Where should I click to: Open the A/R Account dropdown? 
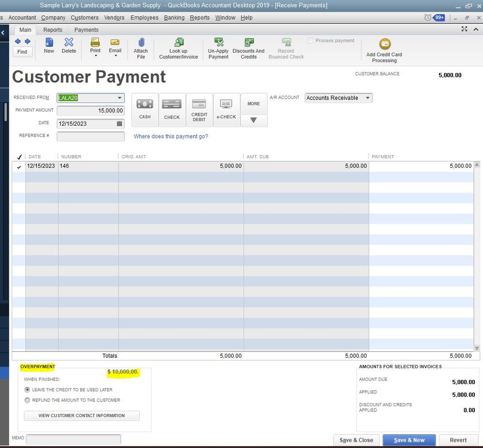coord(367,98)
